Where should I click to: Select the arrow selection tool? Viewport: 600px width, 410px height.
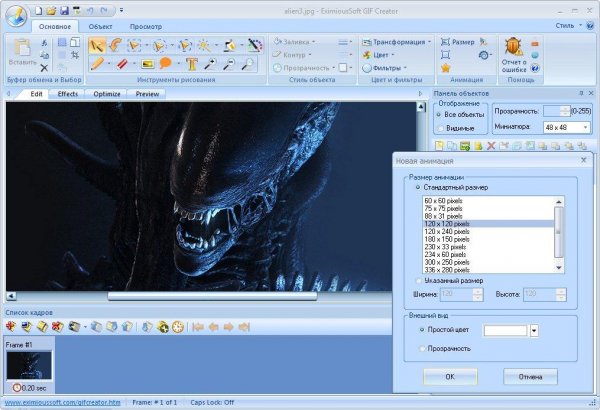(x=97, y=46)
